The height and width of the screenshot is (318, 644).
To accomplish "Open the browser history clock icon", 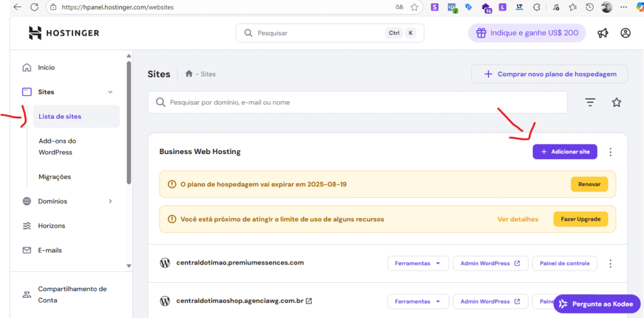I will click(589, 7).
